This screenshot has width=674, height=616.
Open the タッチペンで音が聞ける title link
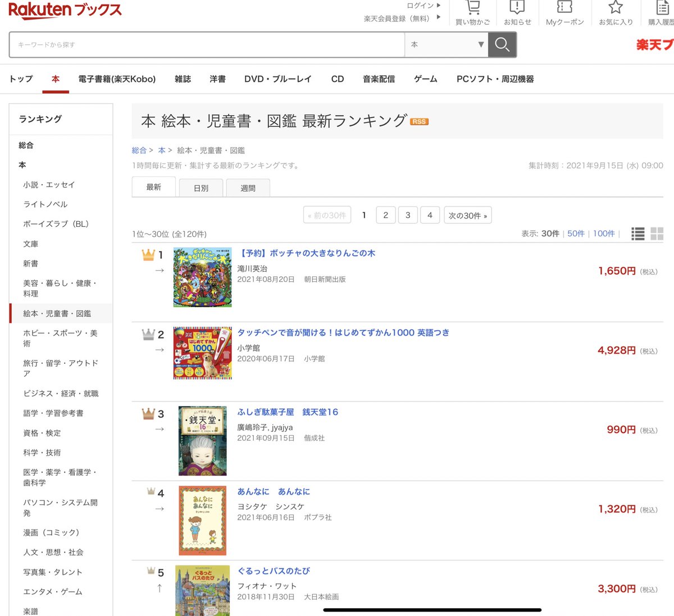click(343, 332)
